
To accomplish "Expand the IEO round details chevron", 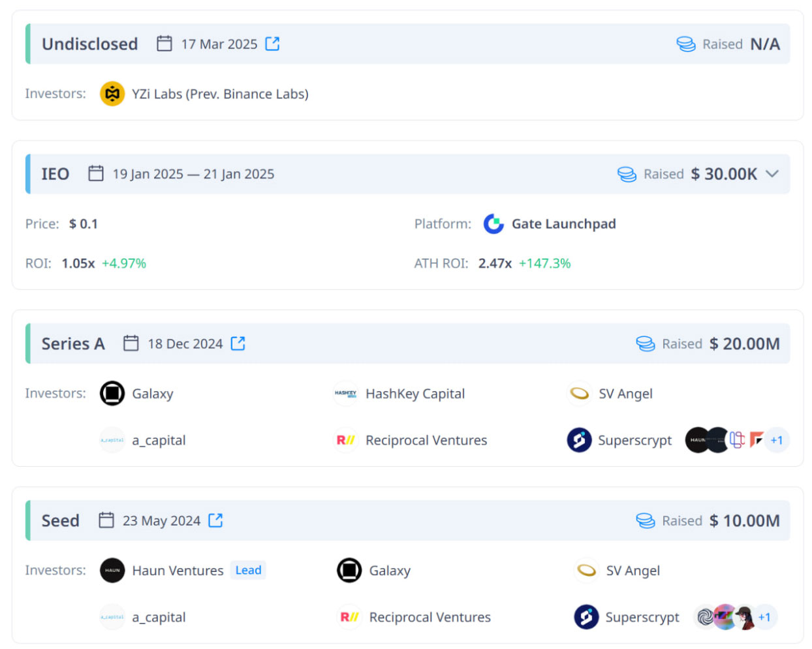I will tap(772, 174).
